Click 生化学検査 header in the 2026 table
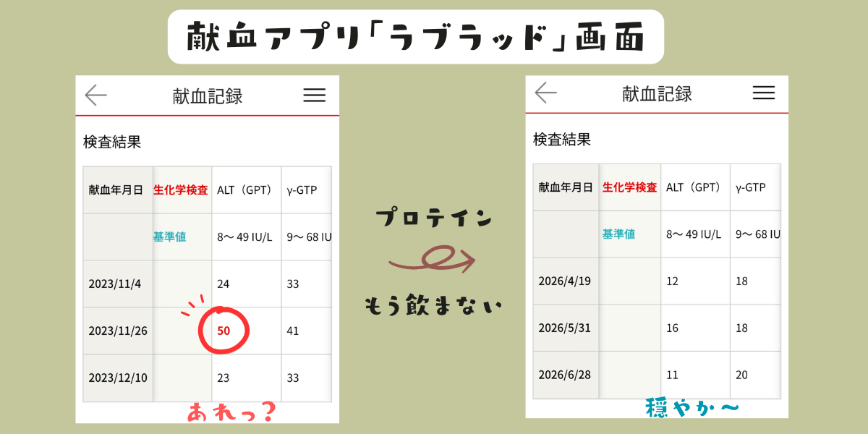The width and height of the screenshot is (868, 434). (630, 187)
